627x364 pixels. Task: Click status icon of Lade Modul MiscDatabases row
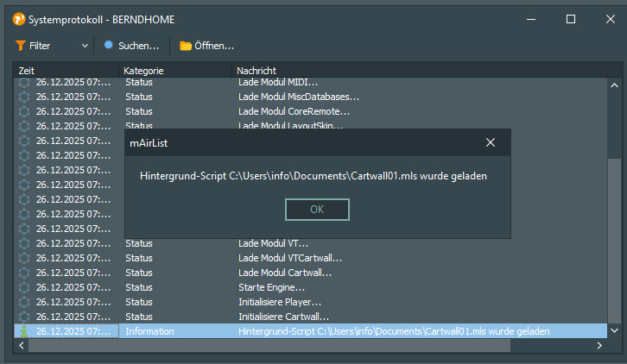coord(24,97)
